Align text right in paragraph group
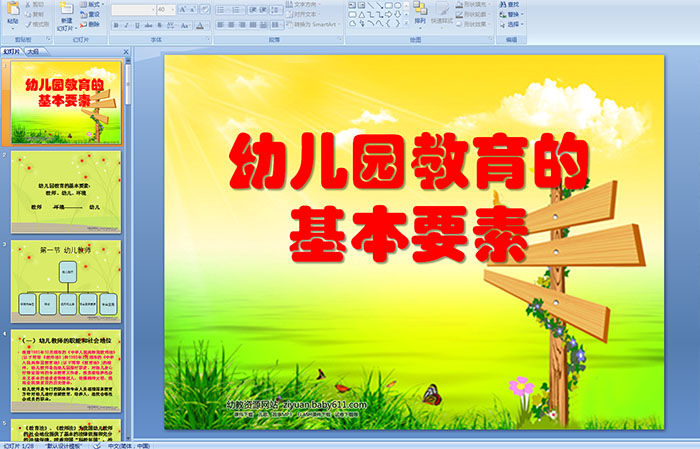 242,25
